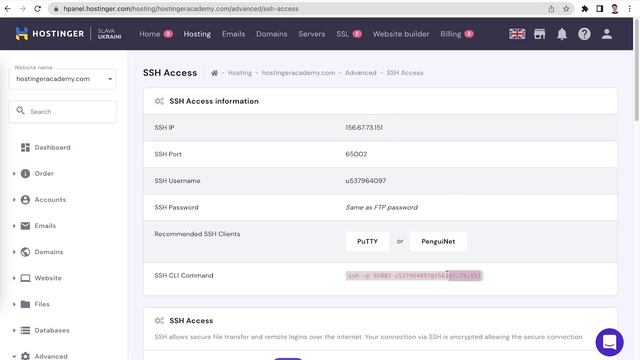Screen dimensions: 640x360
Task: Click the Order info icon
Action: click(25, 173)
